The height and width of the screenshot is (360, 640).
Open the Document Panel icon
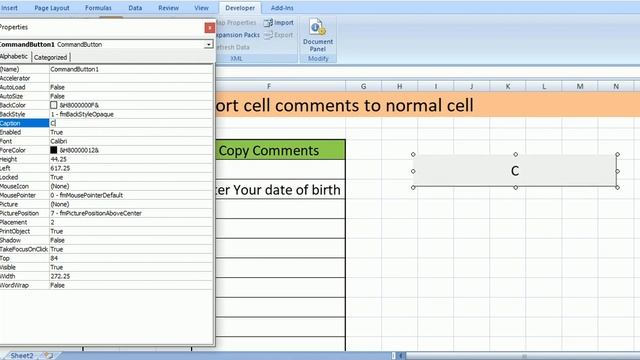pyautogui.click(x=318, y=36)
